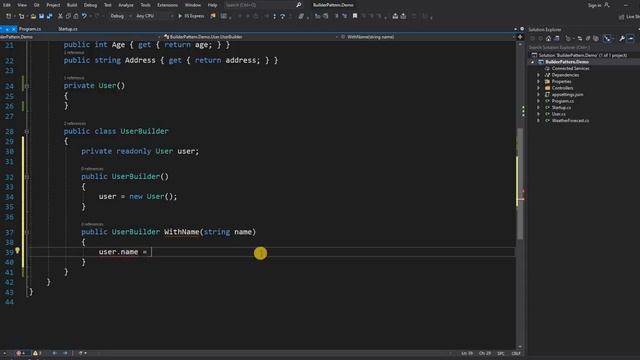
Task: Click the Undo arrow icon
Action: click(84, 16)
